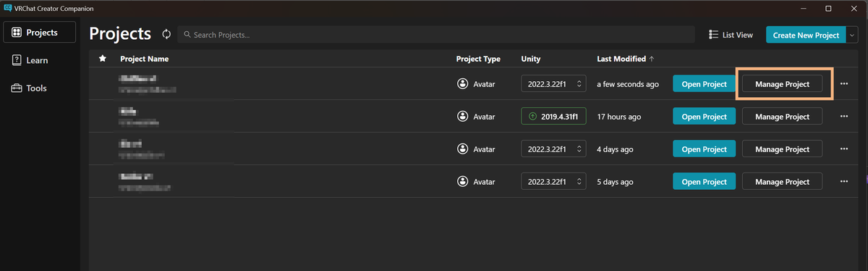The image size is (868, 271).
Task: Sort by the Last Modified column header
Action: click(x=626, y=59)
